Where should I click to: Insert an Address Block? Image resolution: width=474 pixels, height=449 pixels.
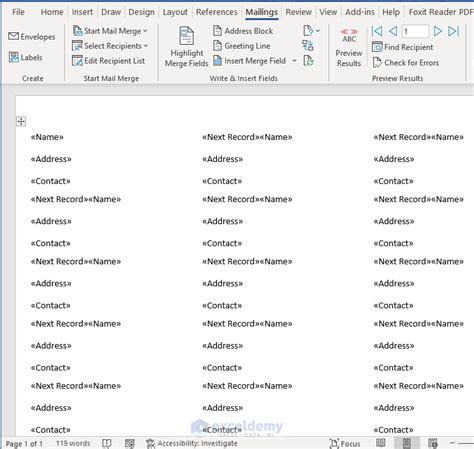pyautogui.click(x=243, y=31)
